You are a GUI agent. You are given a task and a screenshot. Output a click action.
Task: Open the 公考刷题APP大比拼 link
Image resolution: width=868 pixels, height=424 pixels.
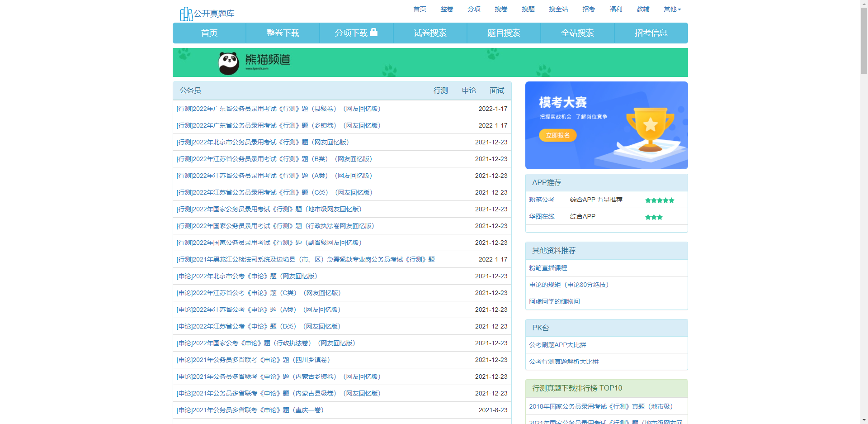pyautogui.click(x=557, y=345)
